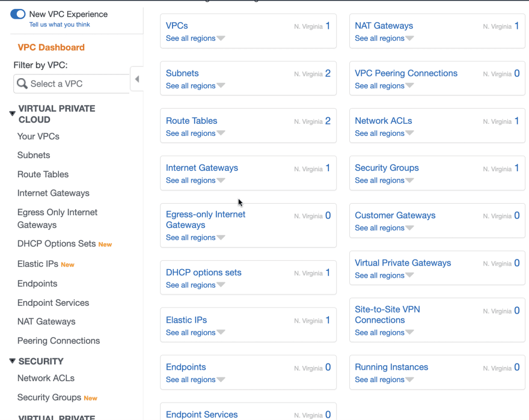529x420 pixels.
Task: Expand See all regions under Running Instances
Action: pyautogui.click(x=384, y=380)
